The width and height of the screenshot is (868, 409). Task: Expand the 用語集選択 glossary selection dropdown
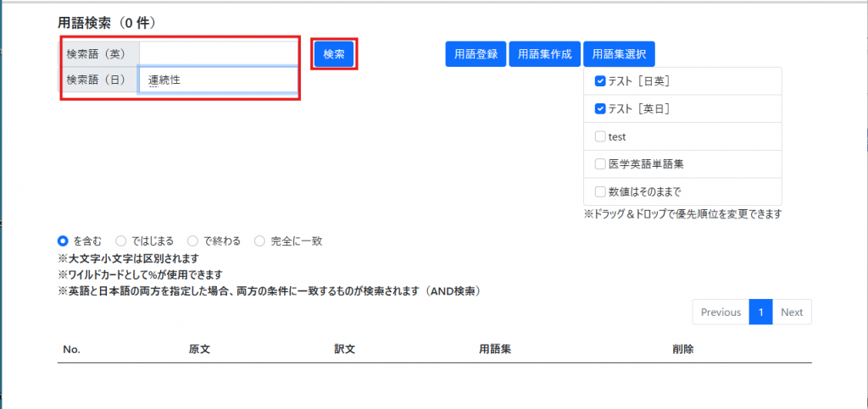pyautogui.click(x=619, y=54)
